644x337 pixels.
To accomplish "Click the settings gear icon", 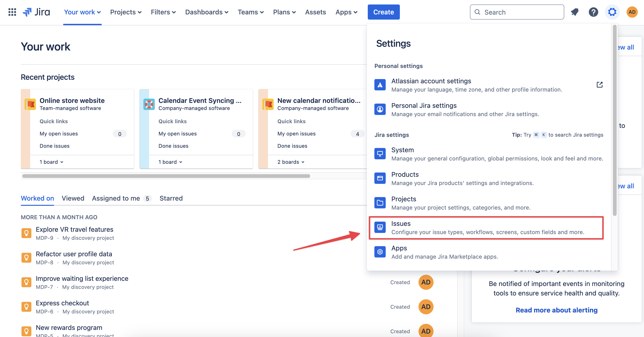I will point(612,12).
